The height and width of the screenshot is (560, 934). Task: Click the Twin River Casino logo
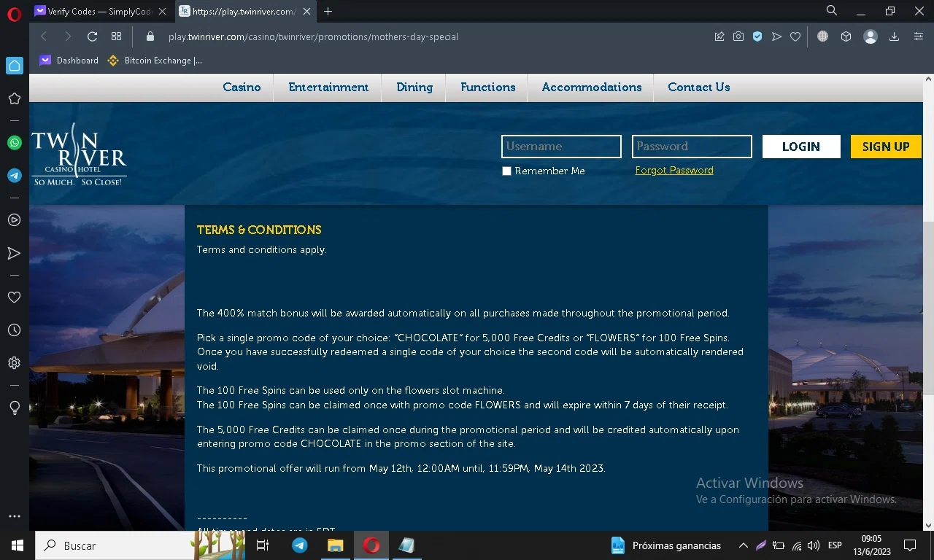79,155
